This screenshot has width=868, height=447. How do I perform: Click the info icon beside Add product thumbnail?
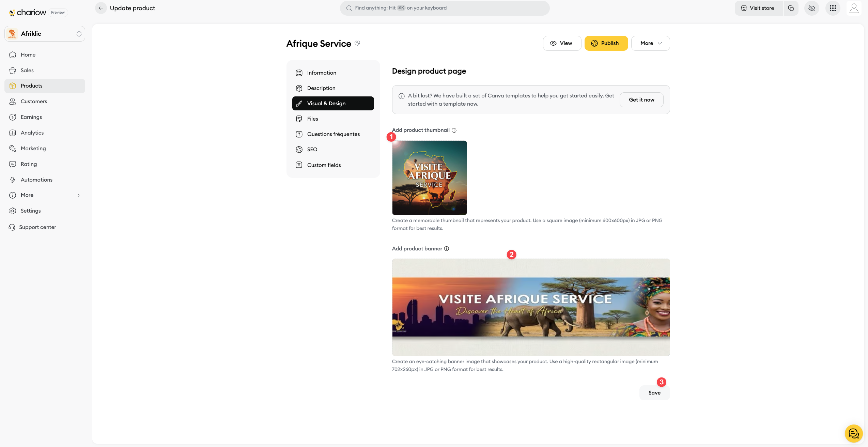pos(454,130)
